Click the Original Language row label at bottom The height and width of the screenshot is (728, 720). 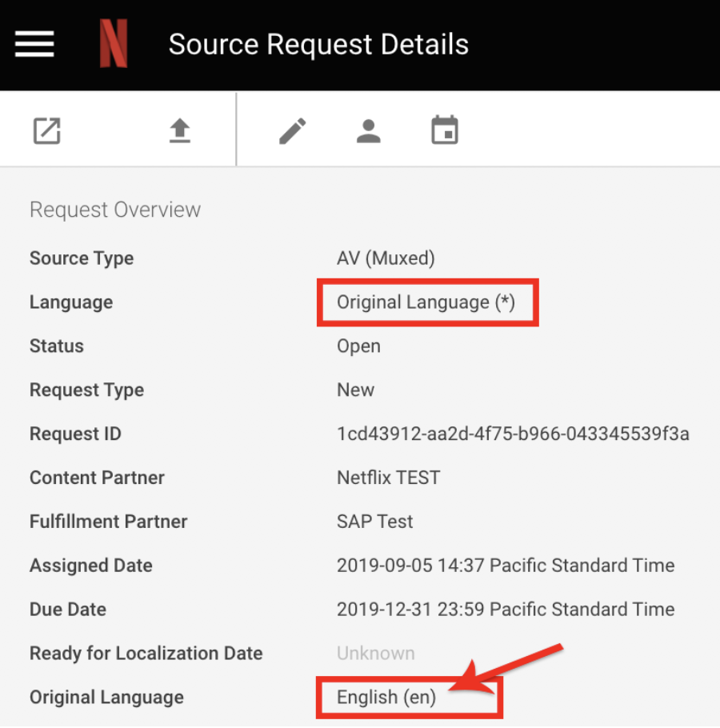pos(106,698)
